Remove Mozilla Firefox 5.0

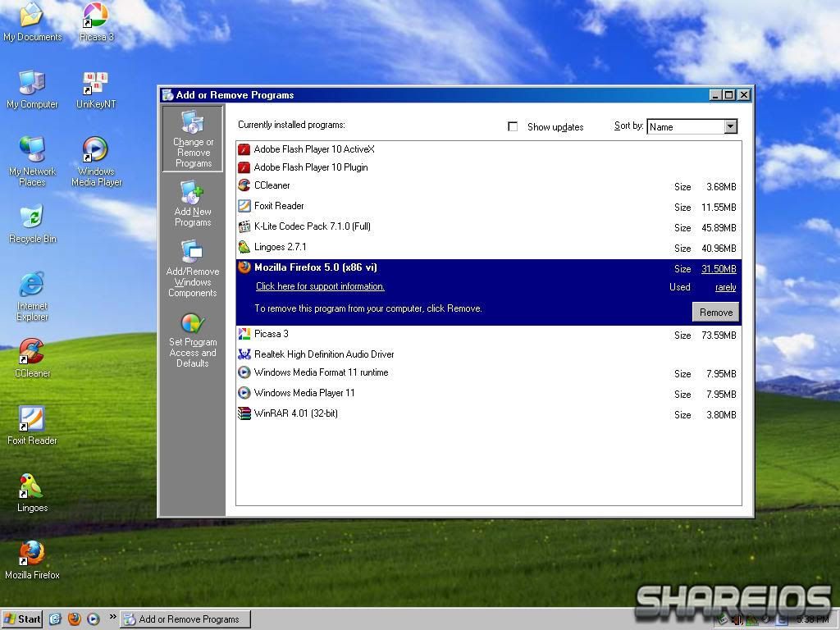click(715, 313)
